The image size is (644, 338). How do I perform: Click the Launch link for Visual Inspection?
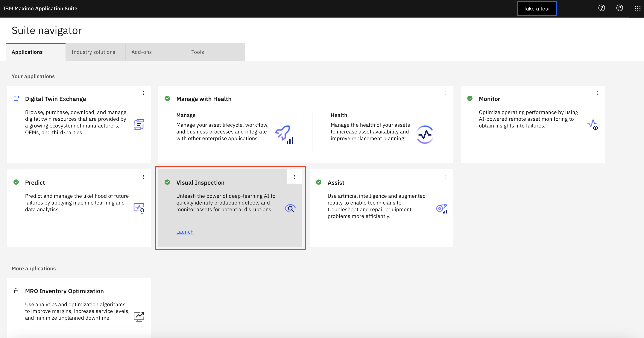(185, 232)
